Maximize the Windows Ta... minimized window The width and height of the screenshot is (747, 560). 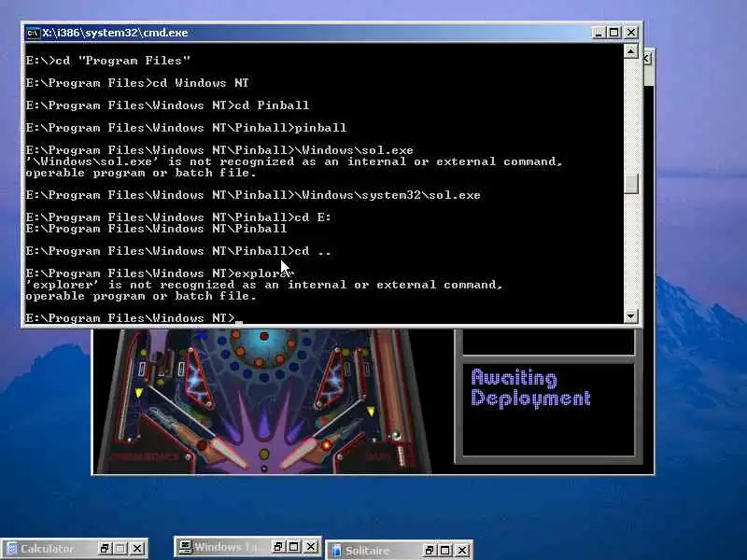294,547
